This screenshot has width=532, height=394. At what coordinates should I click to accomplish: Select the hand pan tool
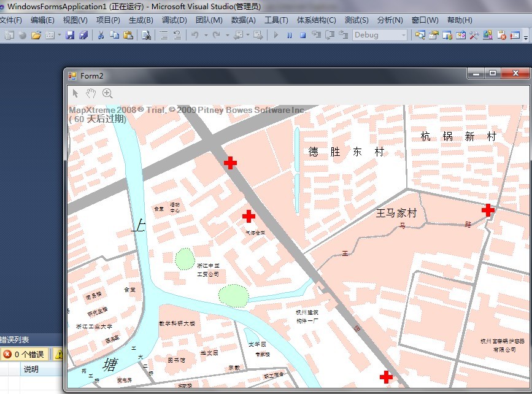91,93
